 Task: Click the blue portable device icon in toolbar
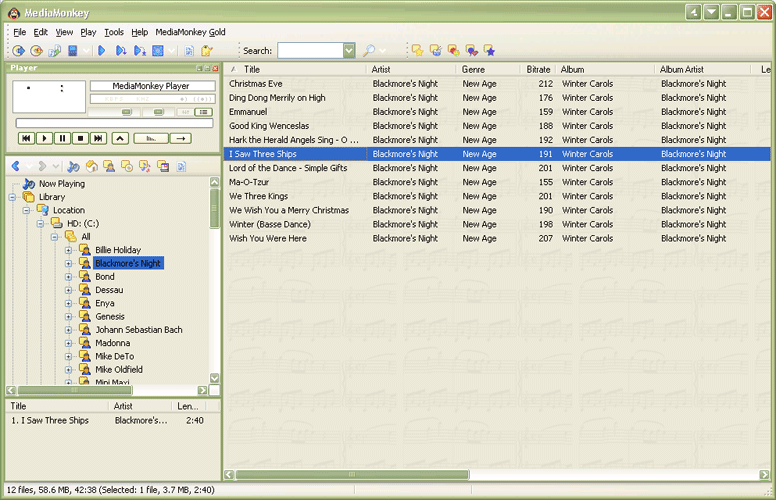[73, 50]
